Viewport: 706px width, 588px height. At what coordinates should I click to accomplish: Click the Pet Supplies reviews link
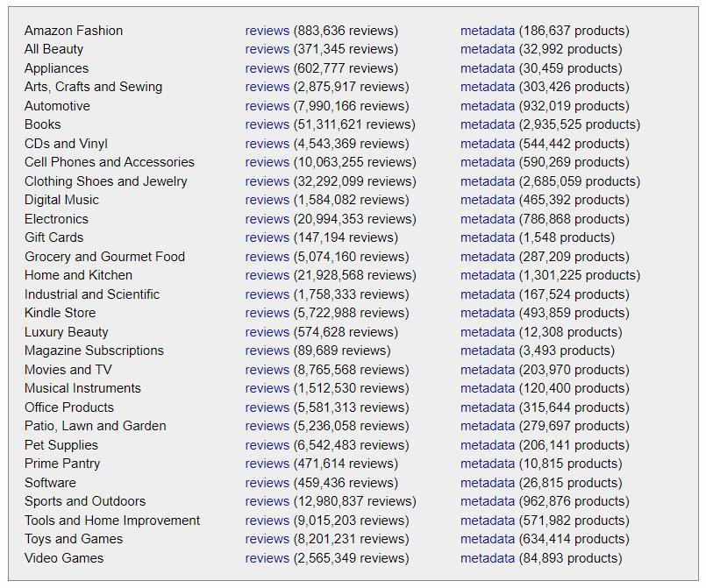point(267,445)
